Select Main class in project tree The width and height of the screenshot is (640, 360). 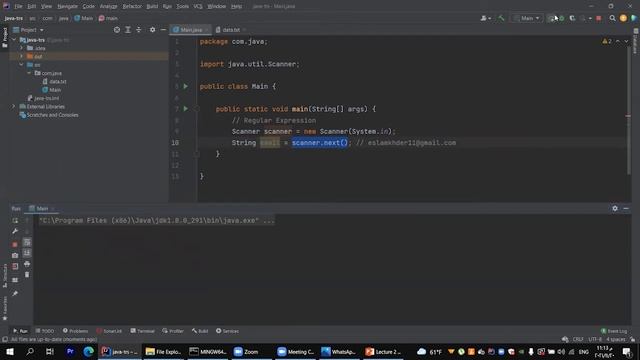[52, 90]
